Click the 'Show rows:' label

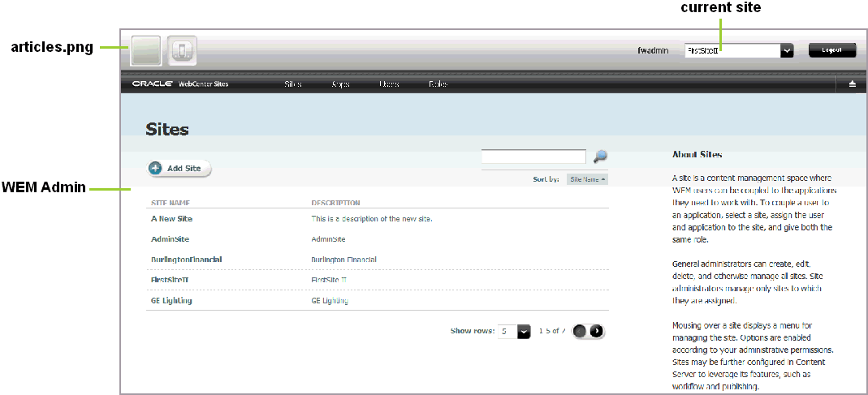coord(473,331)
